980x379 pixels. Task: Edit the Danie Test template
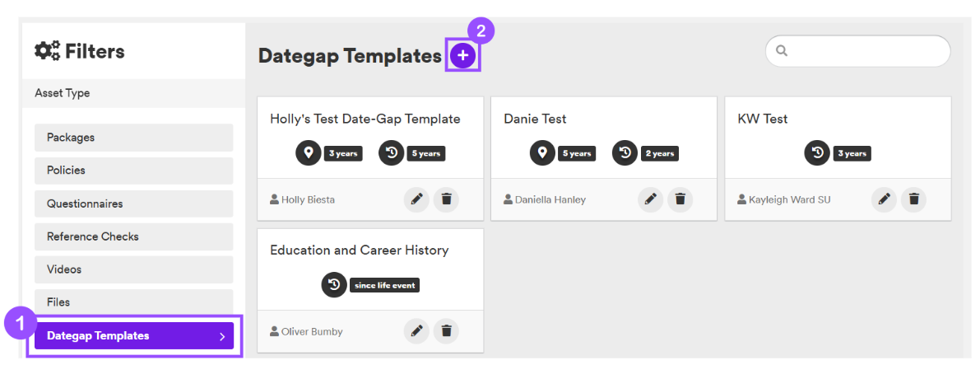pyautogui.click(x=650, y=199)
